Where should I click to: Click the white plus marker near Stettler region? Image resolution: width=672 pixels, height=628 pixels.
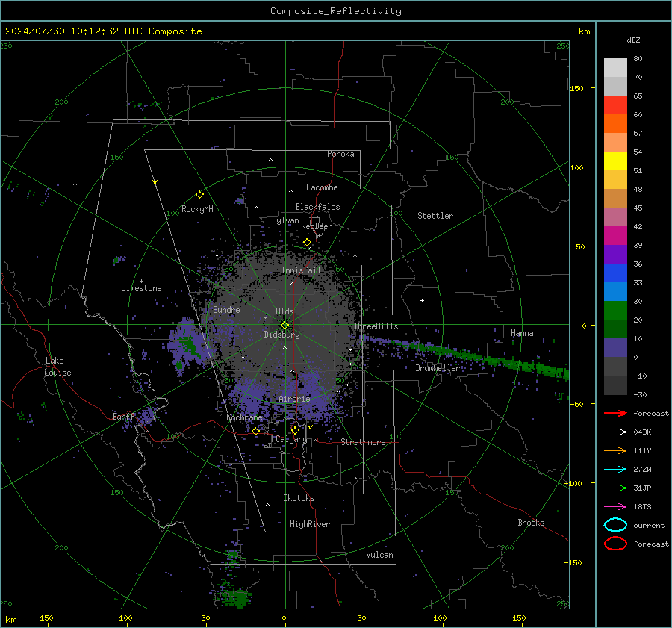(x=422, y=300)
